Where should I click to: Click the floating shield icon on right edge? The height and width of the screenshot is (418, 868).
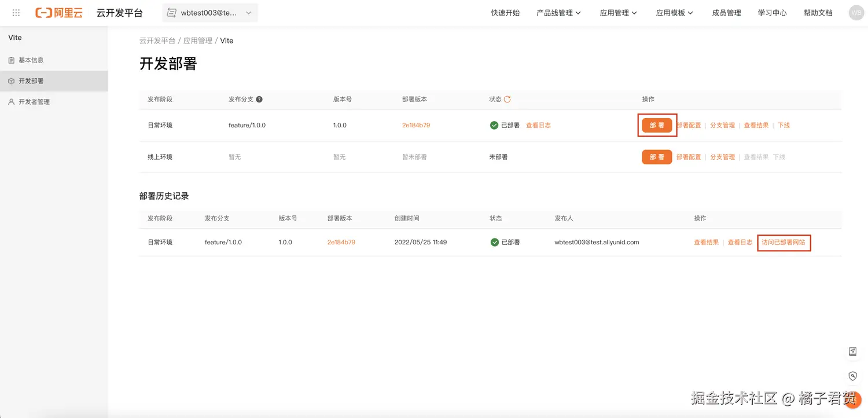coord(852,376)
